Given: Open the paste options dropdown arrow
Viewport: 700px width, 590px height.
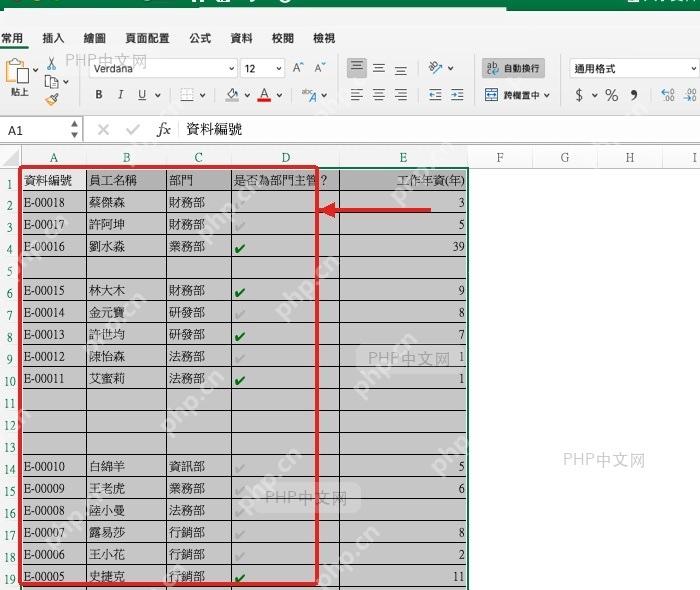Looking at the screenshot, I should tap(36, 70).
